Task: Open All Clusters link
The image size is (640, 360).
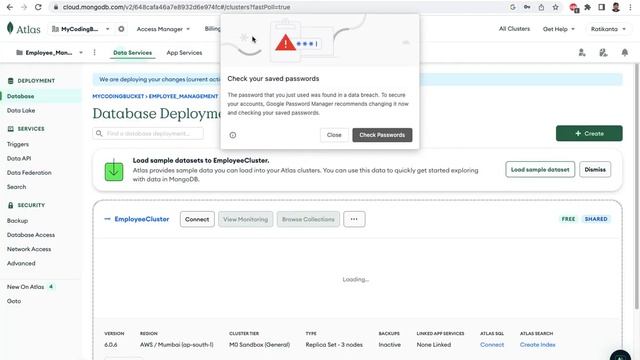Action: click(x=514, y=29)
